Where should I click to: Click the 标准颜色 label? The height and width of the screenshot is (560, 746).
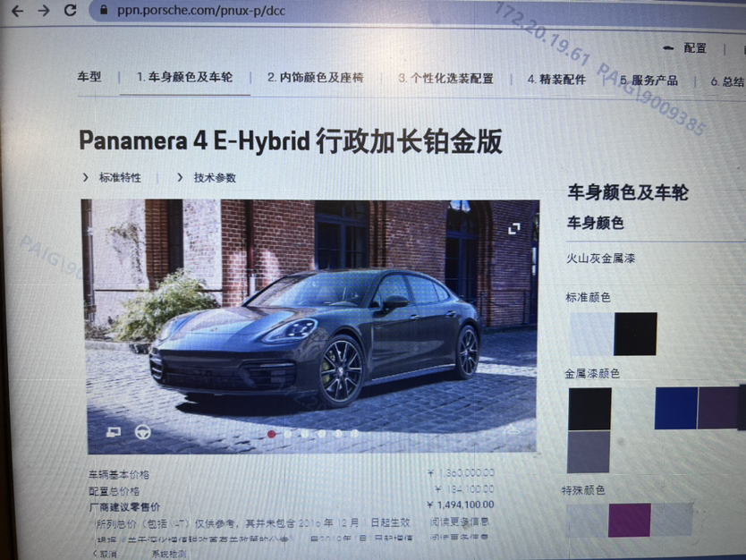tap(588, 297)
